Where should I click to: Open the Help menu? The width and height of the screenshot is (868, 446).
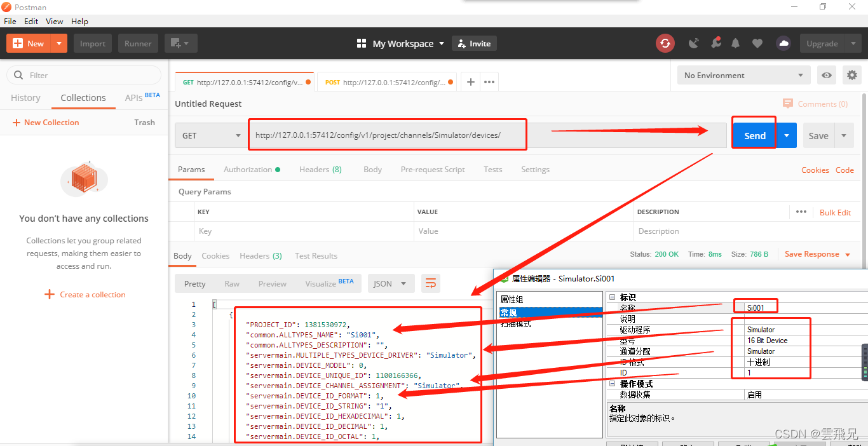pyautogui.click(x=79, y=21)
